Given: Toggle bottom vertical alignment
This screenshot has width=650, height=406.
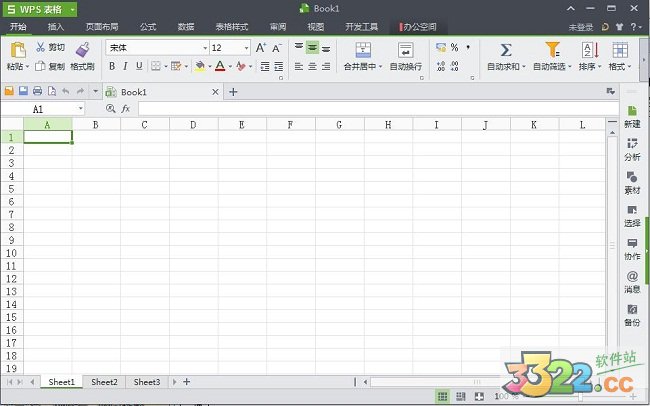Looking at the screenshot, I should coord(326,49).
